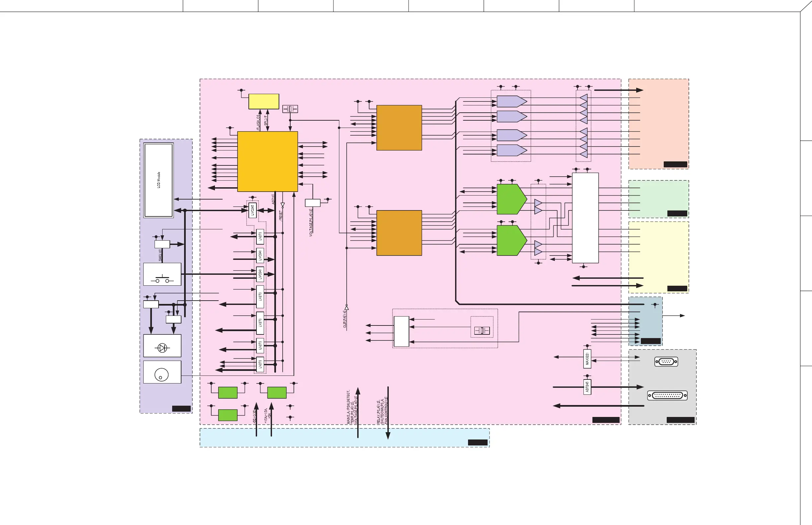Click the MAX3221 chip label
Viewport: 812px width, 525px height.
pos(587,359)
